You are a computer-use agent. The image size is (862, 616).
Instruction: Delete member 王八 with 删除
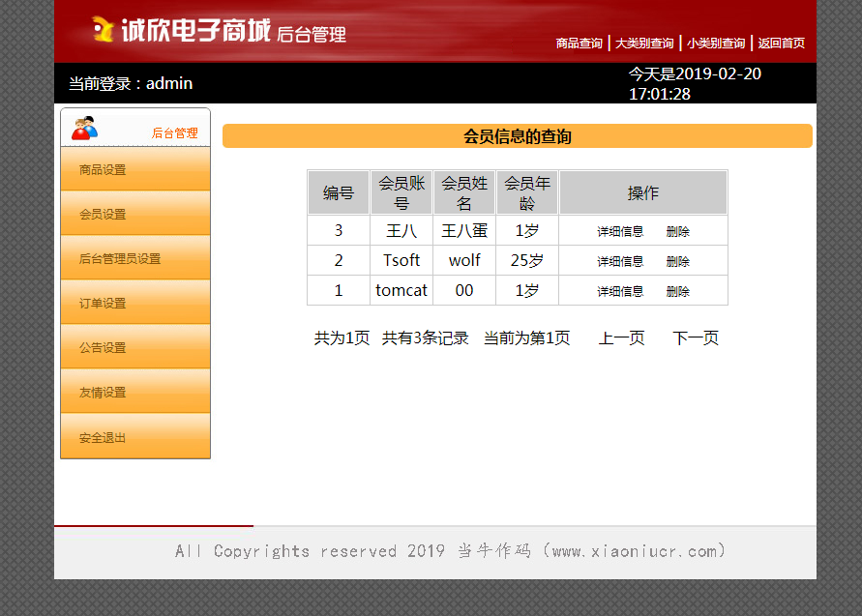pos(678,231)
